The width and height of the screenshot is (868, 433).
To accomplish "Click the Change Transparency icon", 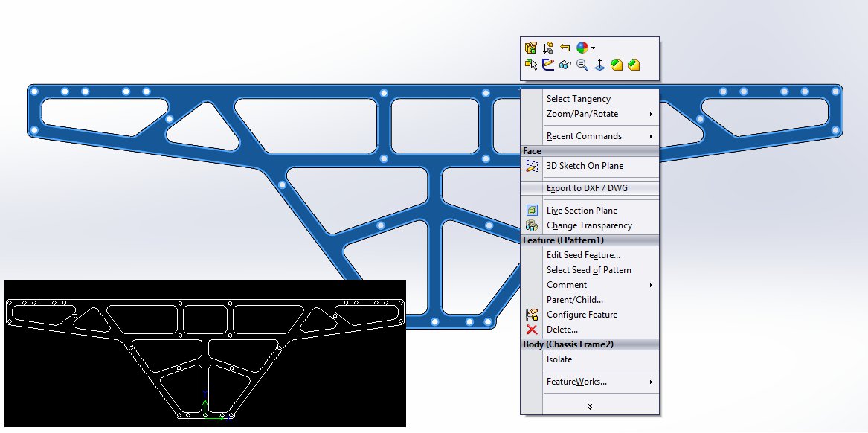I will coord(532,225).
